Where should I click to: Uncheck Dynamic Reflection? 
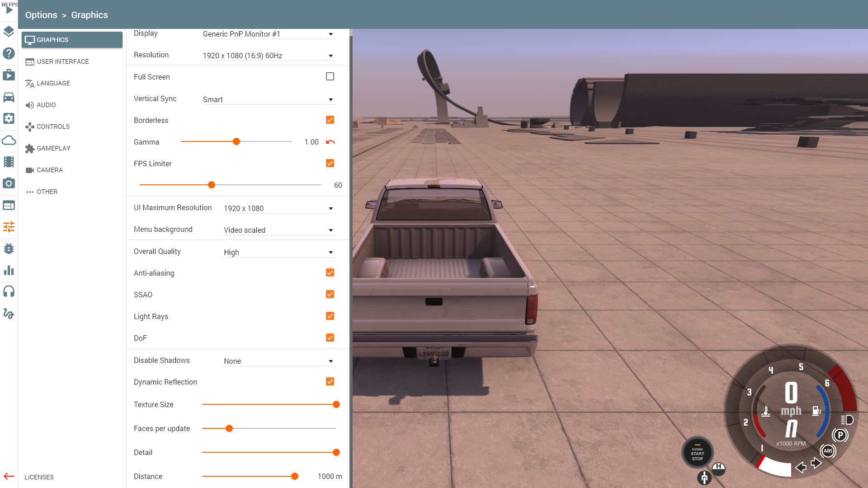pyautogui.click(x=330, y=382)
